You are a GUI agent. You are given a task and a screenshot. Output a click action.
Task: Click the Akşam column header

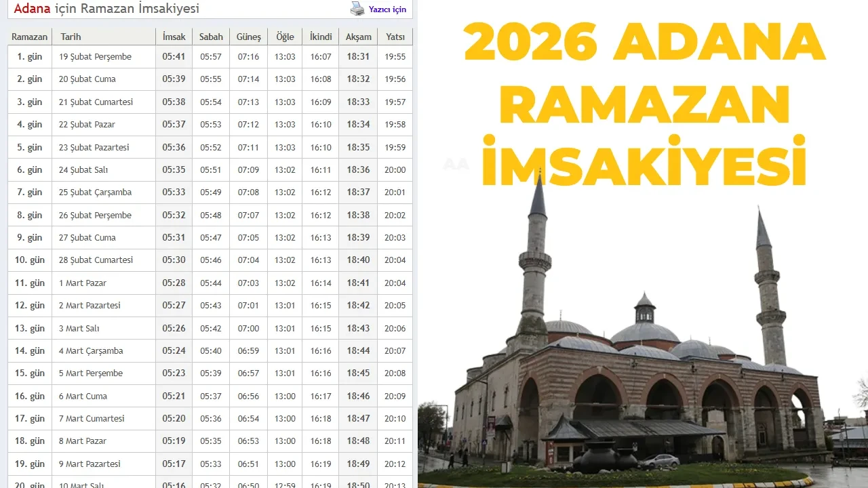pyautogui.click(x=358, y=37)
